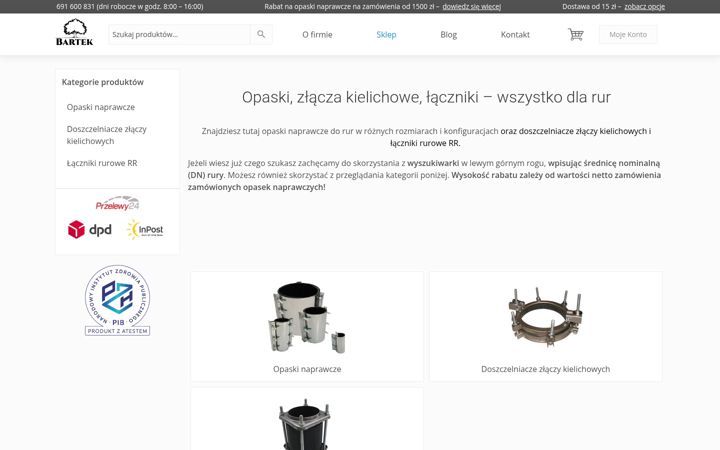Open the Opaski naprawcze product image
The width and height of the screenshot is (720, 450).
[x=307, y=317]
